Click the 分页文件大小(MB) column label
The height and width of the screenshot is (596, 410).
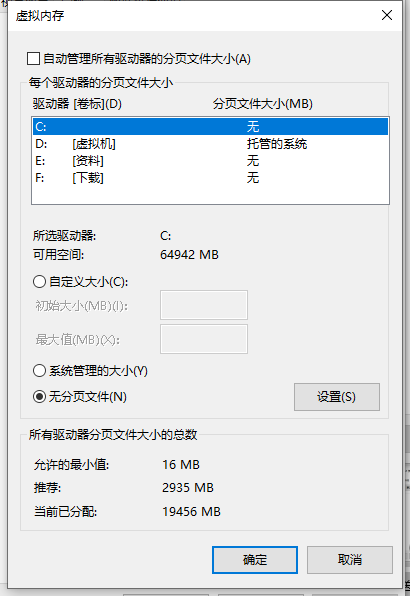[263, 104]
